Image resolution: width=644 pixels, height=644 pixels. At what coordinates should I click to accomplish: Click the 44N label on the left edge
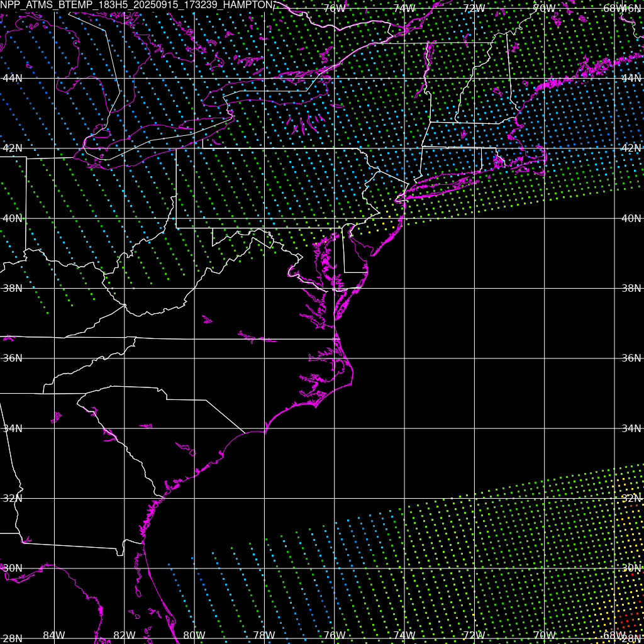[11, 78]
